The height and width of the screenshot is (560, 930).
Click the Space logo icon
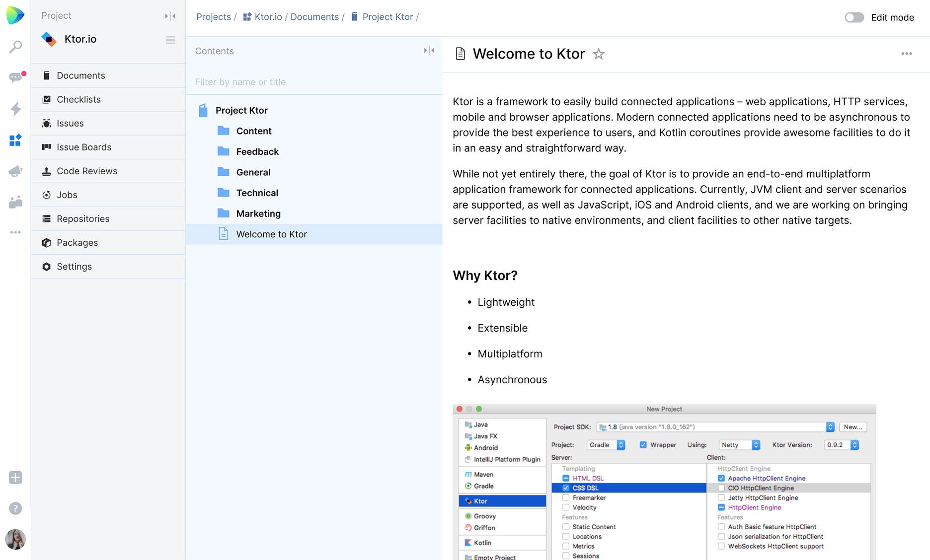[15, 15]
